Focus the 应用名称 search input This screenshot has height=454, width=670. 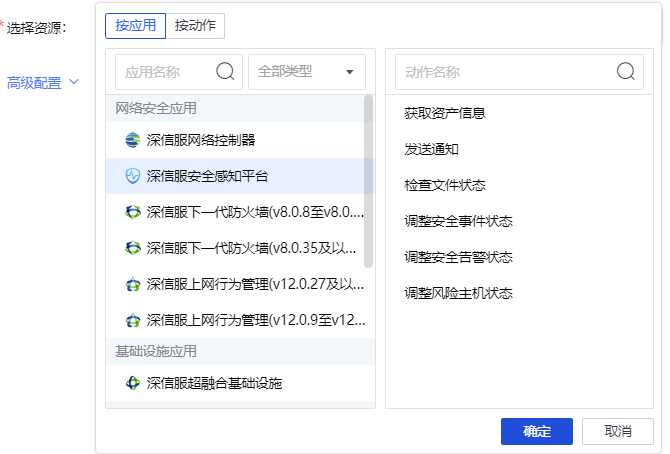(179, 71)
